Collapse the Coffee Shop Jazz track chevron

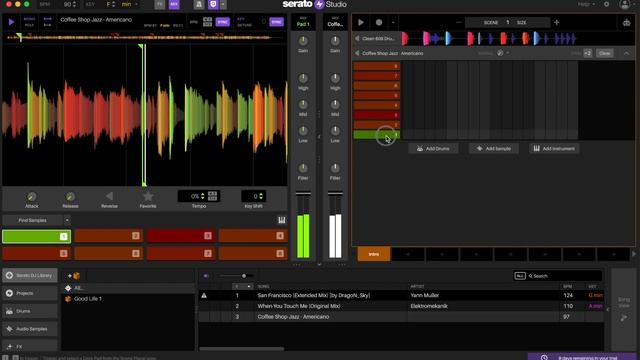626,53
